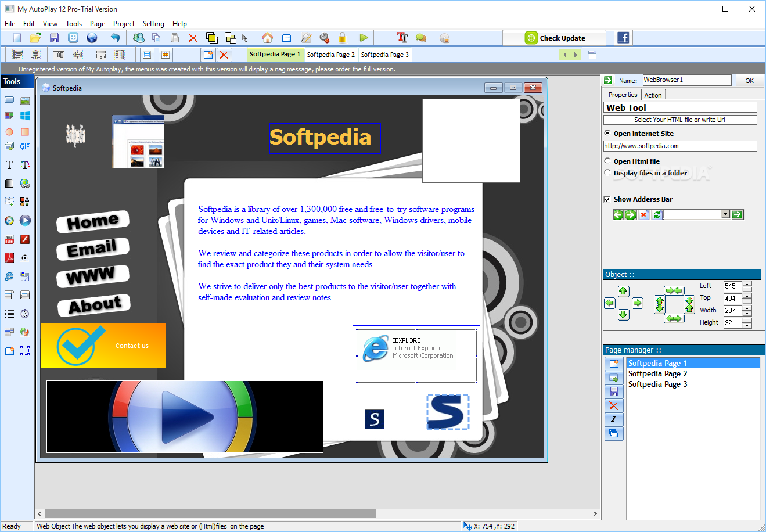Move object right with green right arrow

[x=637, y=303]
